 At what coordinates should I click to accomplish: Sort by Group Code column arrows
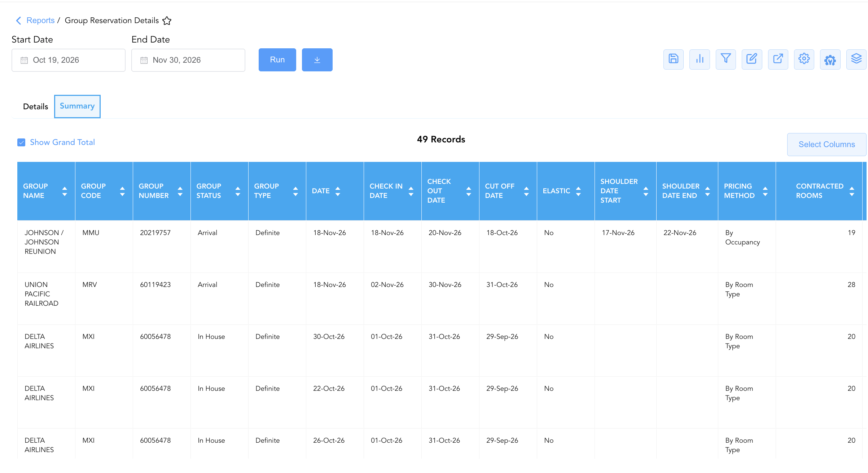point(122,191)
